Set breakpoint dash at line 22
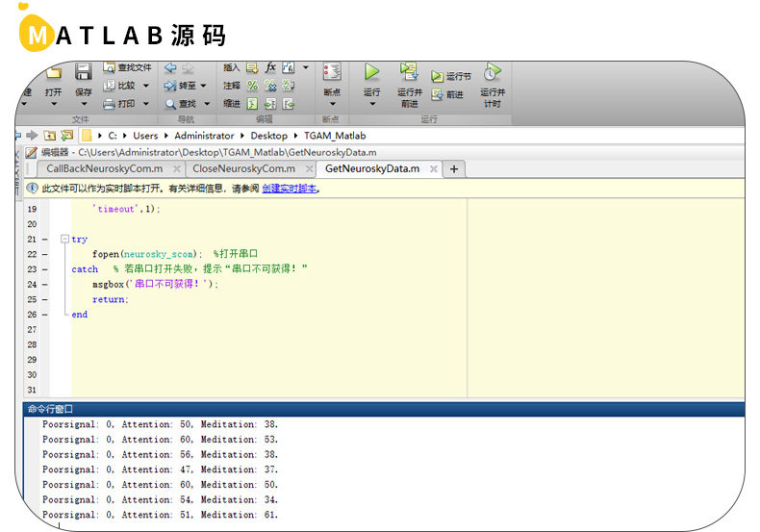 [44, 254]
